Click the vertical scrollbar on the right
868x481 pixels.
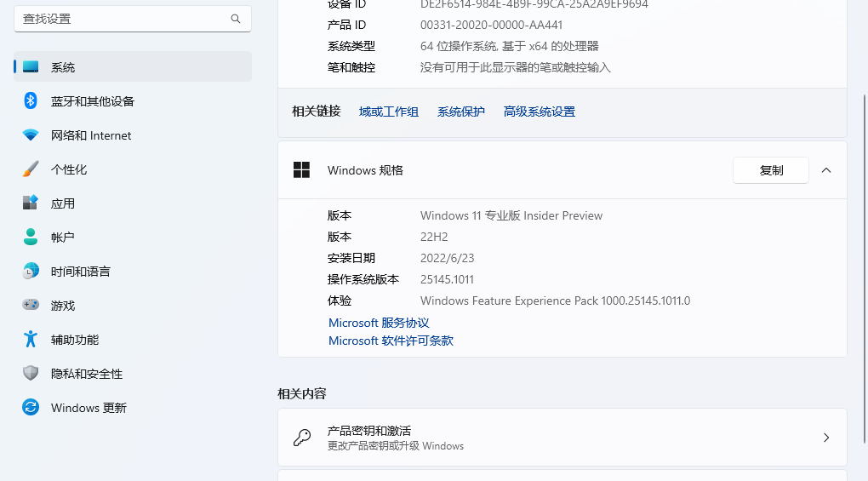pyautogui.click(x=865, y=268)
